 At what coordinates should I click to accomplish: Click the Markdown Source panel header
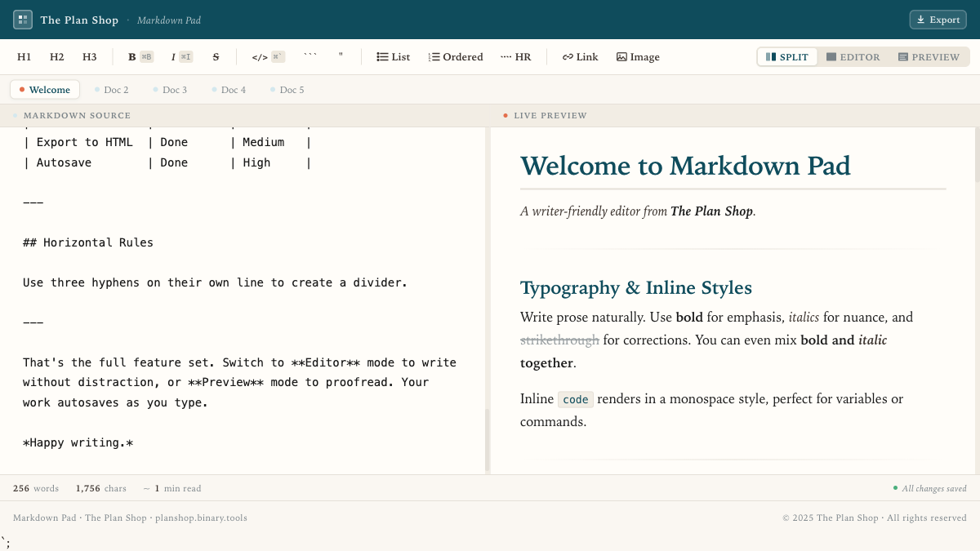pyautogui.click(x=245, y=116)
